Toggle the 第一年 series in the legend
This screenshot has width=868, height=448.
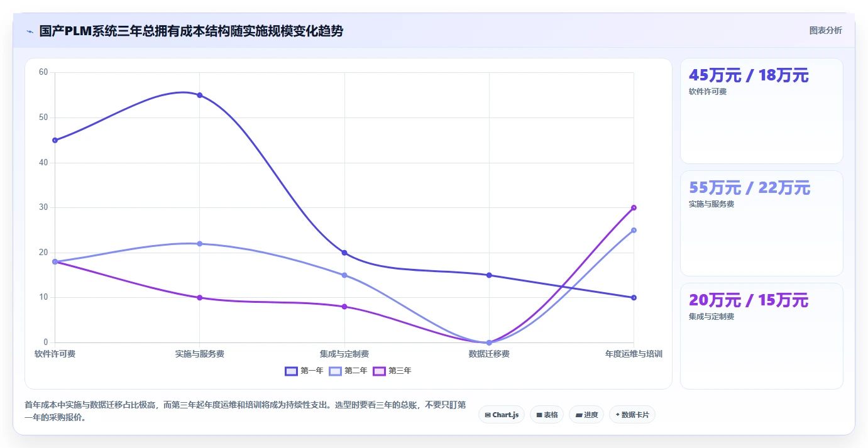(x=304, y=371)
